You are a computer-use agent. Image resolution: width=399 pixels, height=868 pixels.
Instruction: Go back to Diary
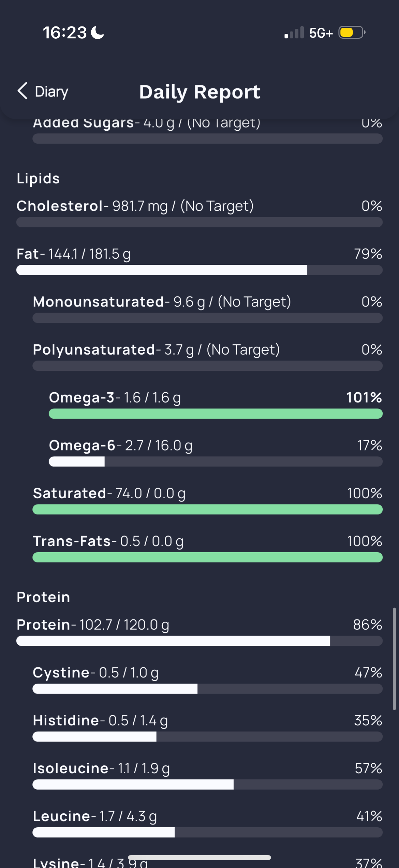click(x=43, y=91)
